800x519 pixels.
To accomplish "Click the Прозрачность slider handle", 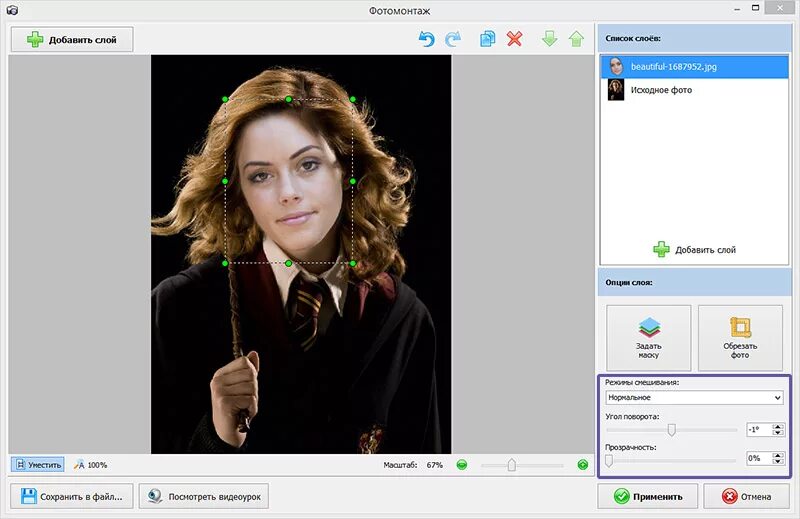I will pos(609,460).
